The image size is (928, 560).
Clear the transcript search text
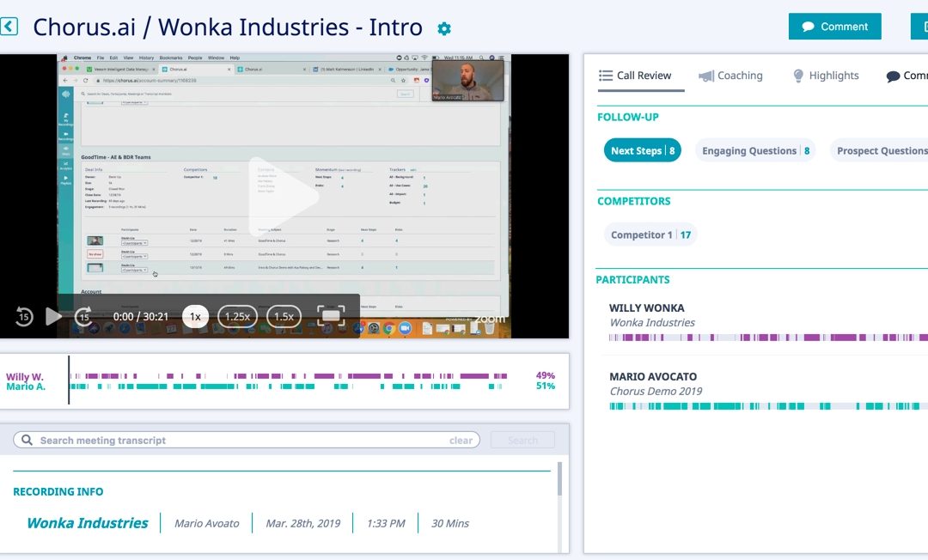pyautogui.click(x=461, y=441)
